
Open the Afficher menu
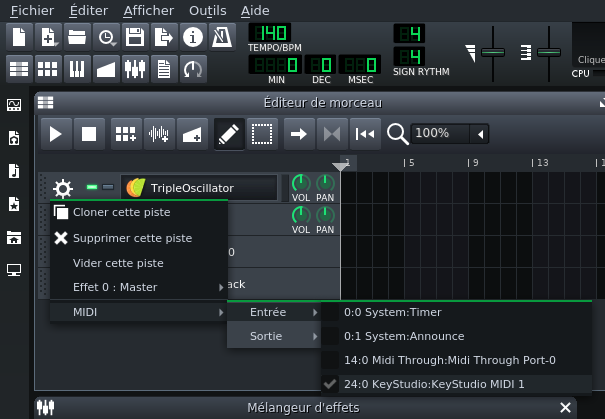(149, 11)
